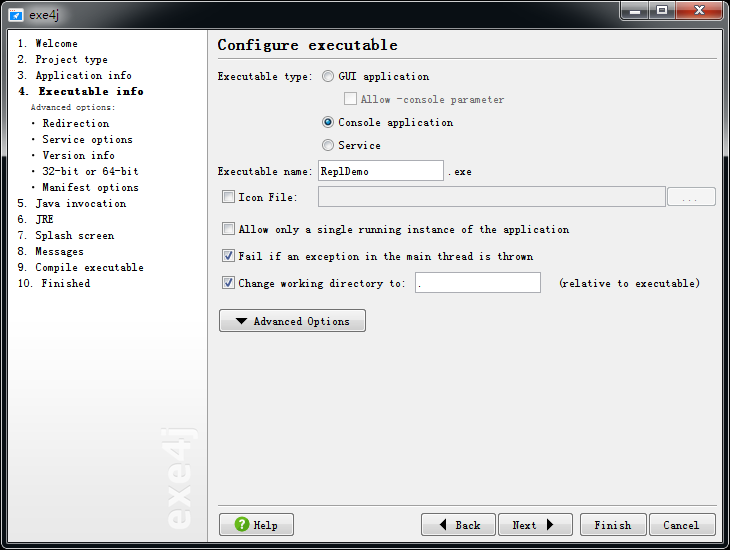Cancel the wizard
The height and width of the screenshot is (550, 730).
682,525
